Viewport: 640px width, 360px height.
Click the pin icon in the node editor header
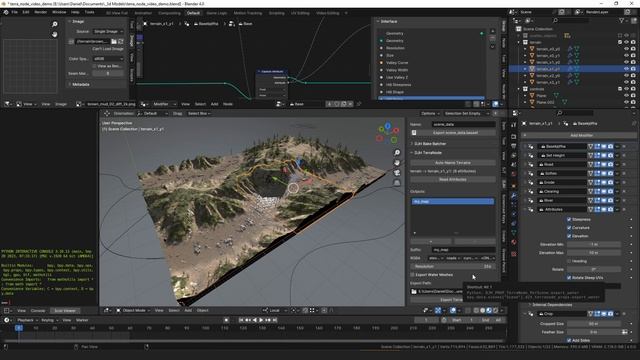pyautogui.click(x=359, y=104)
